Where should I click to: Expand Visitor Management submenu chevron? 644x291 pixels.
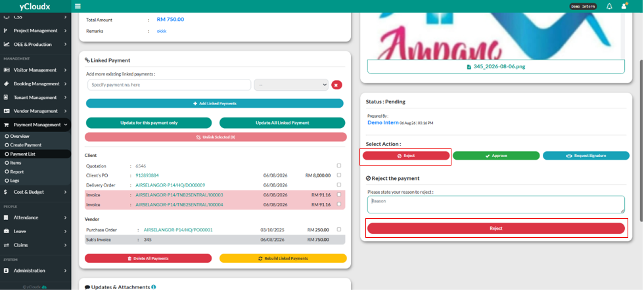tap(65, 70)
